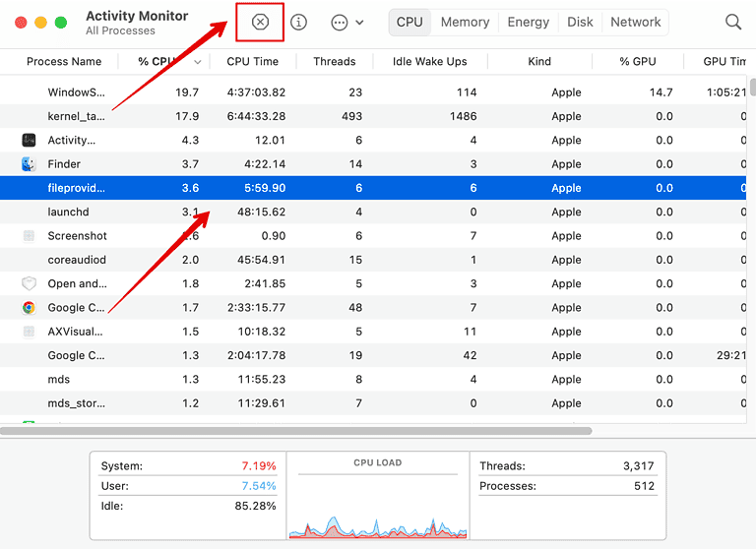This screenshot has height=549, width=756.
Task: Select the Network tab
Action: coord(635,22)
